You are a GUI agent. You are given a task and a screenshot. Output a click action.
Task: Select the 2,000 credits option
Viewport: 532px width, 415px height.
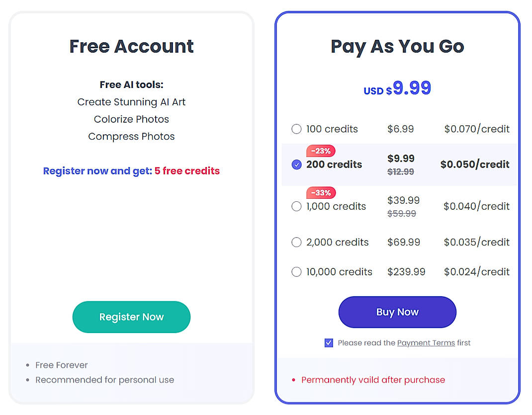coord(296,243)
